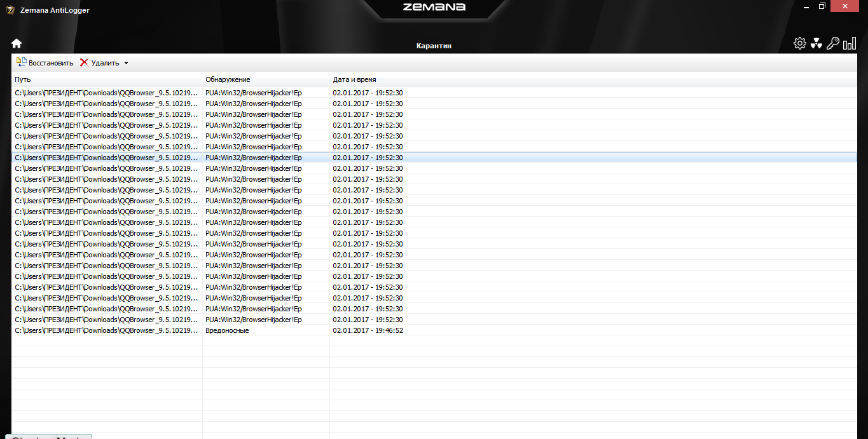Screen dimensions: 868x439
Task: Open the settings gear icon
Action: [799, 43]
